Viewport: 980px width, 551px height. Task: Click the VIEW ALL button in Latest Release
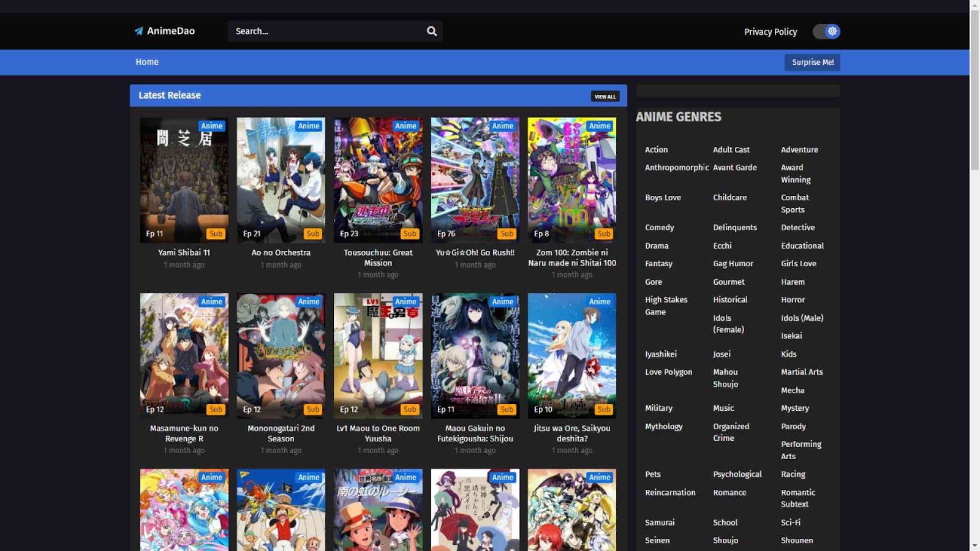(605, 97)
